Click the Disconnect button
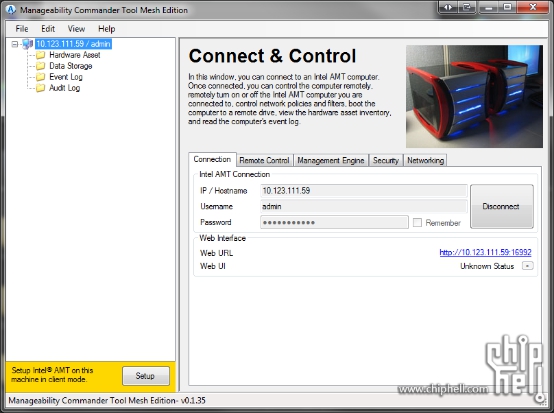Screen dimensions: 554x413 coord(501,206)
